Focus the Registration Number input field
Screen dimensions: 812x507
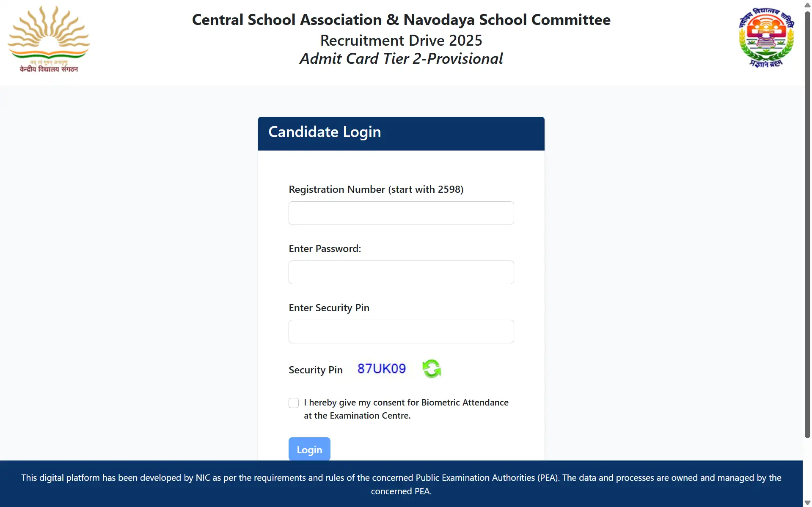coord(401,213)
